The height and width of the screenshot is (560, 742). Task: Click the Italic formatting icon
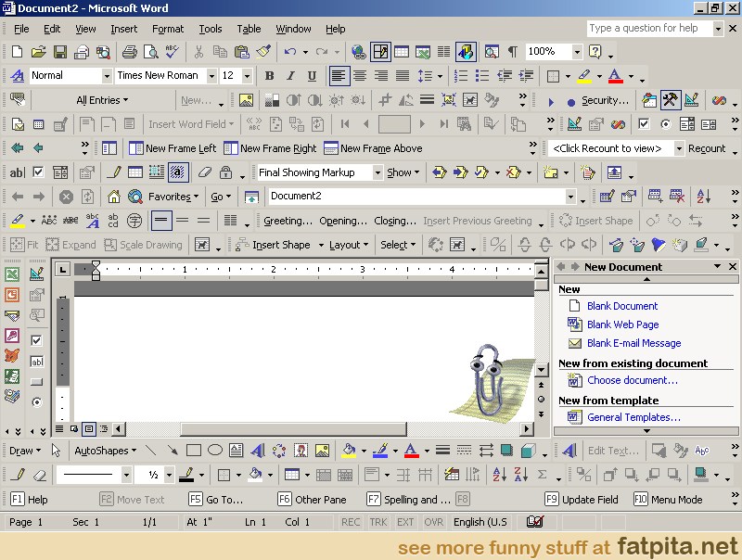pyautogui.click(x=290, y=76)
